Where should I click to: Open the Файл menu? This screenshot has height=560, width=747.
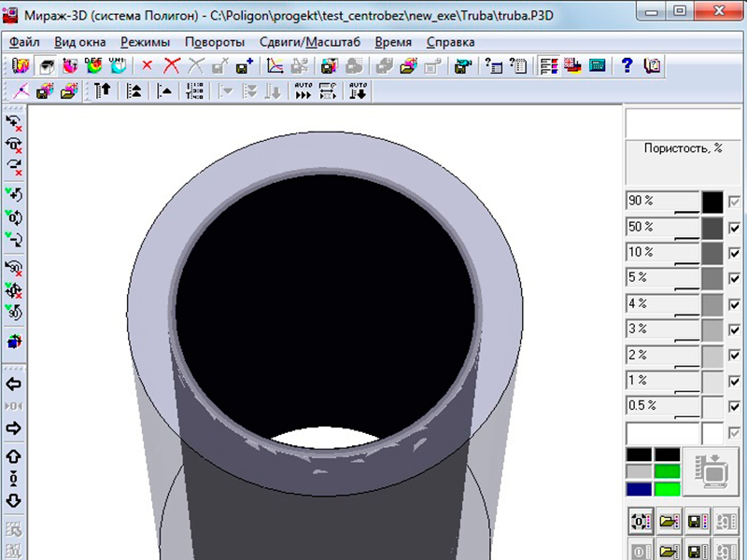[x=25, y=42]
